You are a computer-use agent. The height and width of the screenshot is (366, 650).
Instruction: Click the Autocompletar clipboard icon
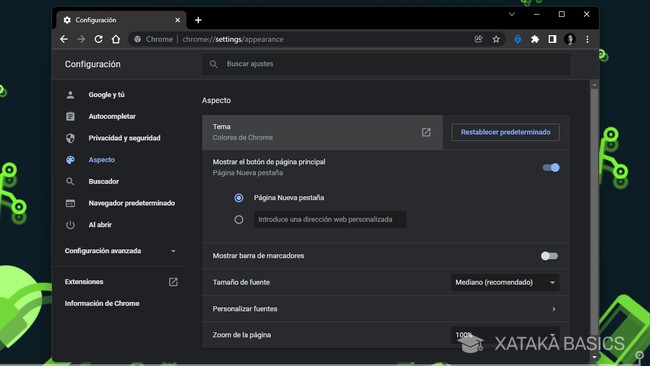point(70,116)
